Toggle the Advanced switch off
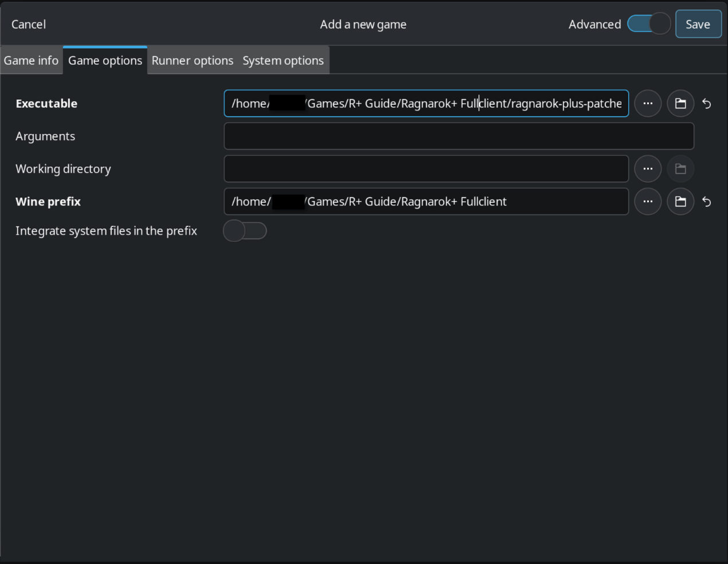The image size is (728, 564). tap(648, 24)
